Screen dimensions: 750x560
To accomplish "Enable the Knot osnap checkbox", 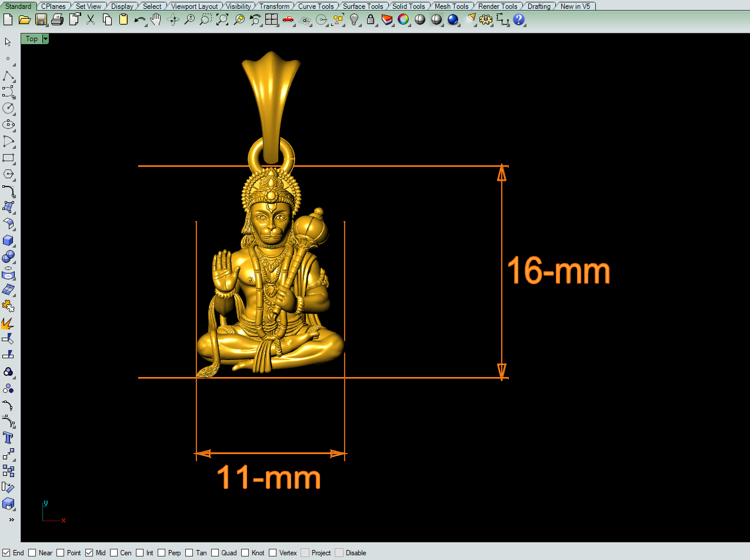I will [245, 553].
